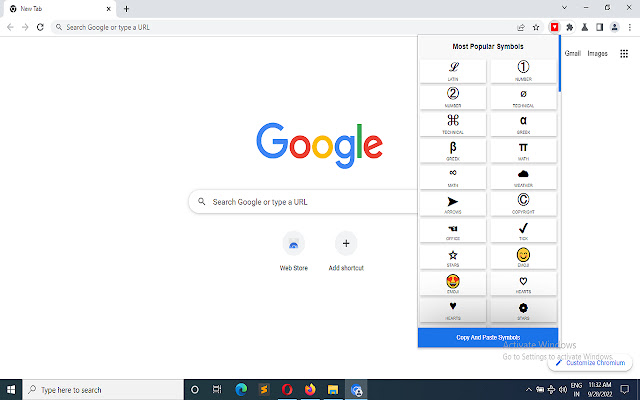640x400 pixels.
Task: Copy the pi Math symbol
Action: 523,151
